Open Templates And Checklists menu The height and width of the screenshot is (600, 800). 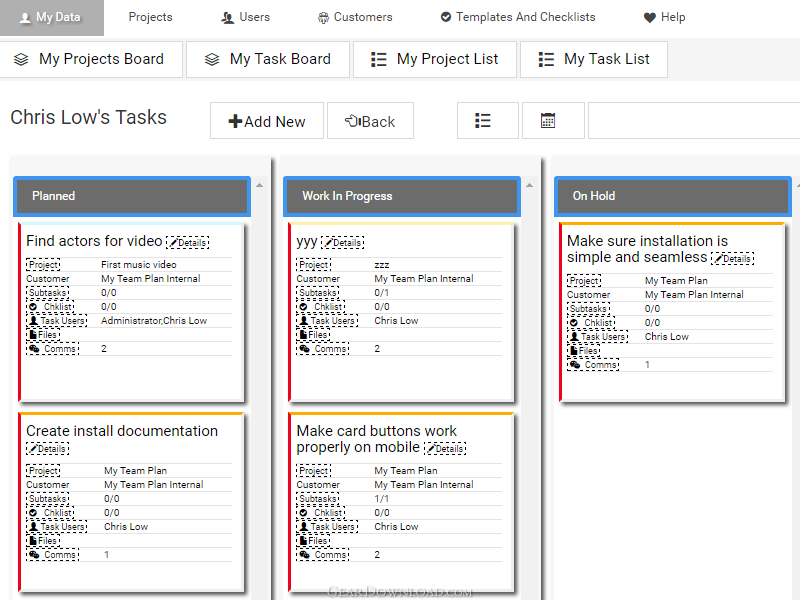(518, 17)
